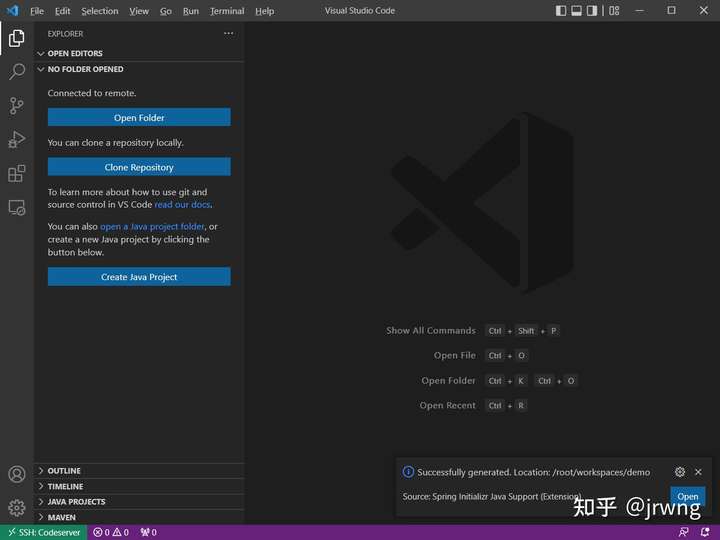Open the View menu

point(139,11)
